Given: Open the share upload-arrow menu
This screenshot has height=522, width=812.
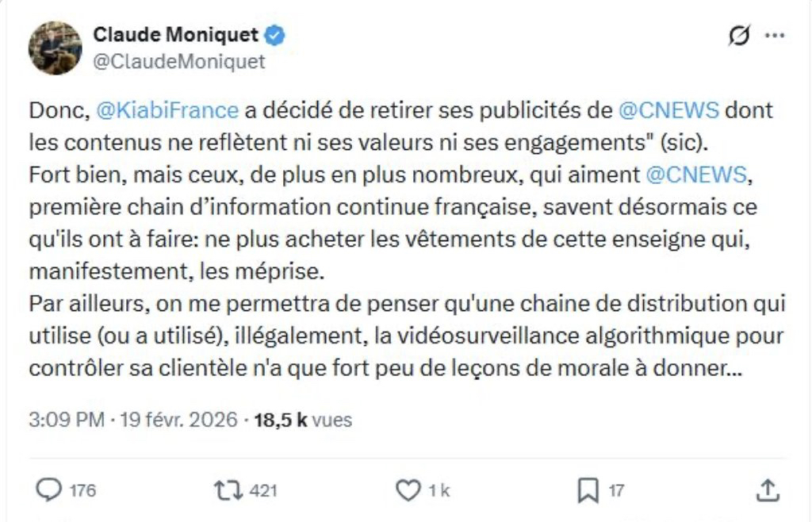Looking at the screenshot, I should 767,490.
